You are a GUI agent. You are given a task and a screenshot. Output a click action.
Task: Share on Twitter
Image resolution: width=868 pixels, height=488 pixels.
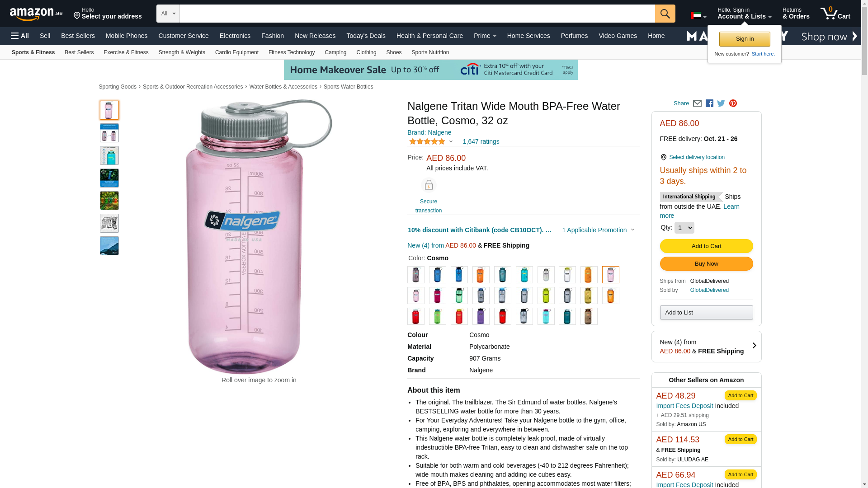[721, 103]
